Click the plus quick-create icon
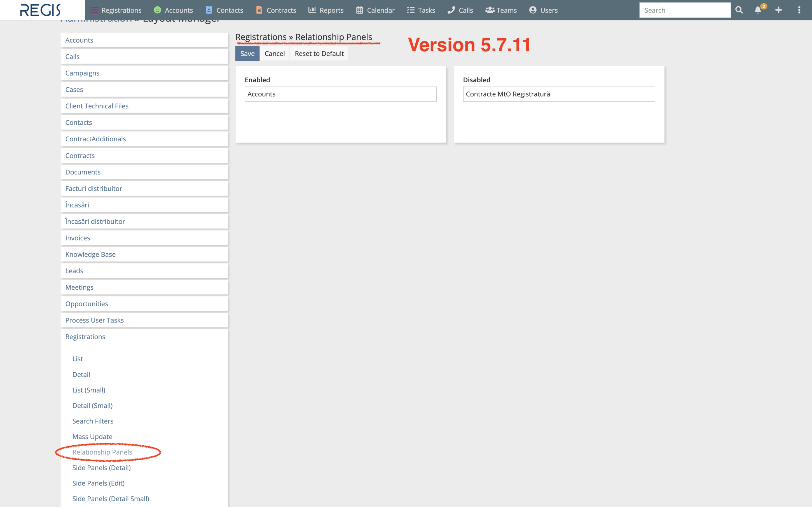 (778, 10)
